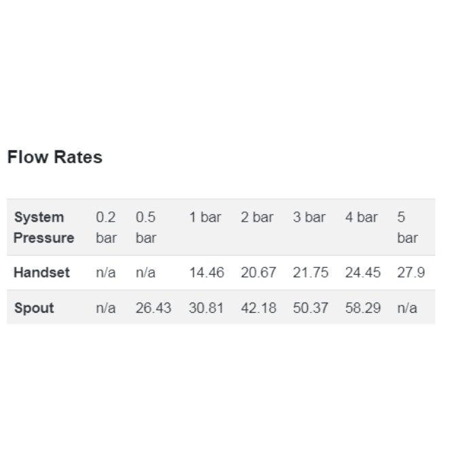Click the Handset row label
Screen dimensions: 476x476
pyautogui.click(x=42, y=272)
